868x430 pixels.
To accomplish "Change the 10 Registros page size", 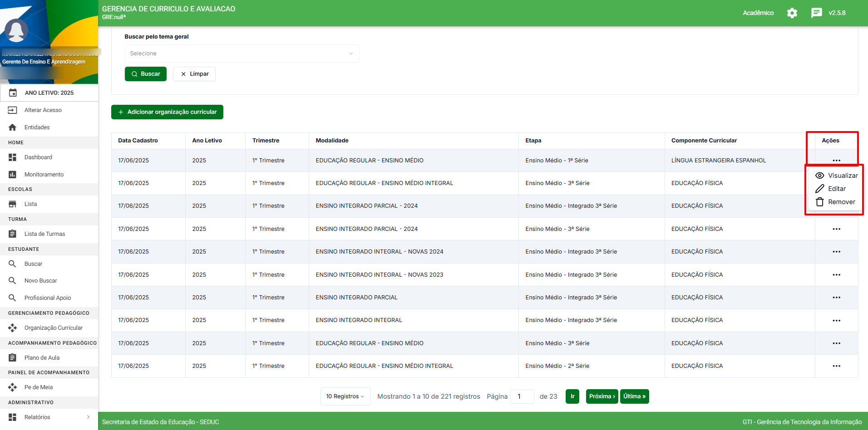I will point(345,396).
